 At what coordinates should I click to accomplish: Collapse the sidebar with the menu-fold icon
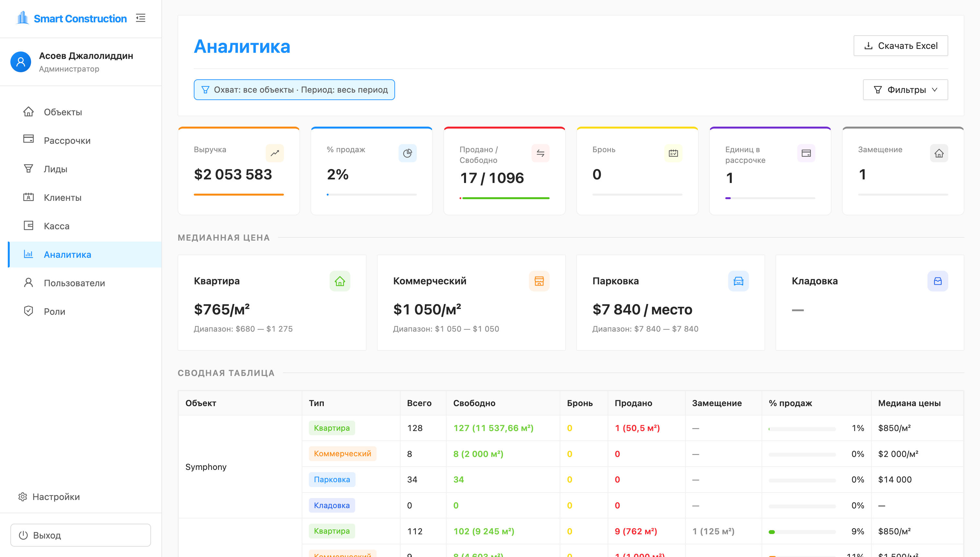pyautogui.click(x=141, y=18)
